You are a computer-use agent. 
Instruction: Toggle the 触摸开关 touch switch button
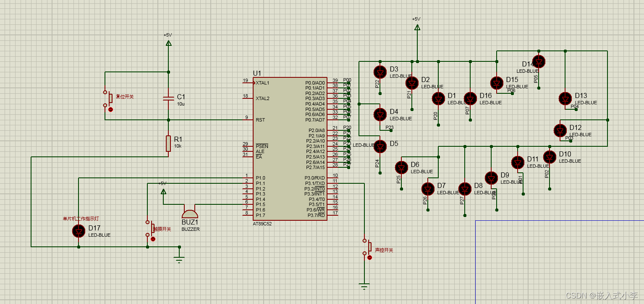coord(153,239)
